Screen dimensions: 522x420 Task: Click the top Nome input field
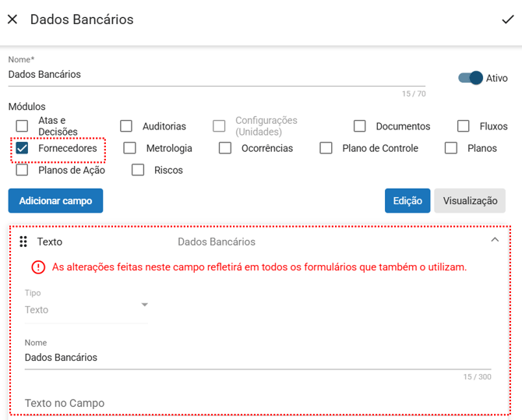[217, 75]
